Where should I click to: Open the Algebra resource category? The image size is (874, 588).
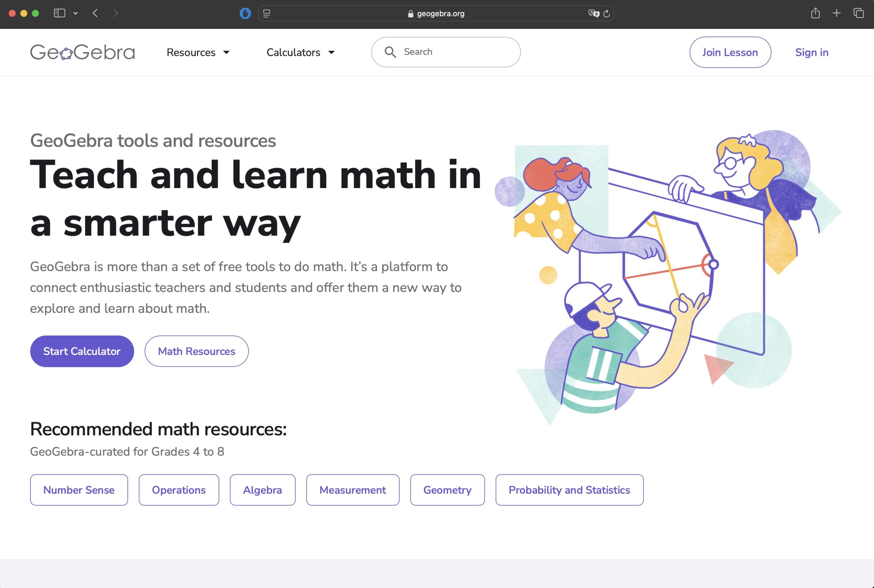(x=263, y=490)
